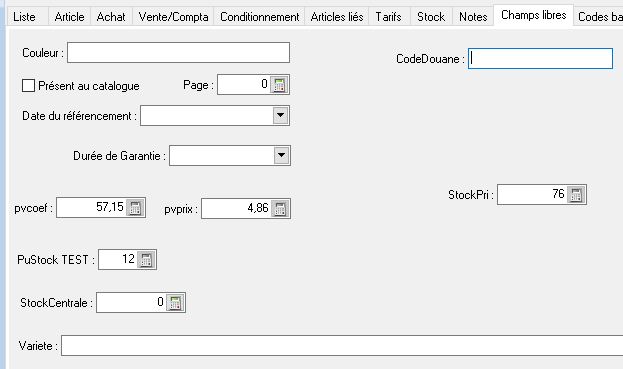The image size is (623, 369).
Task: Open calculator icon next to pvprix
Action: coord(280,209)
